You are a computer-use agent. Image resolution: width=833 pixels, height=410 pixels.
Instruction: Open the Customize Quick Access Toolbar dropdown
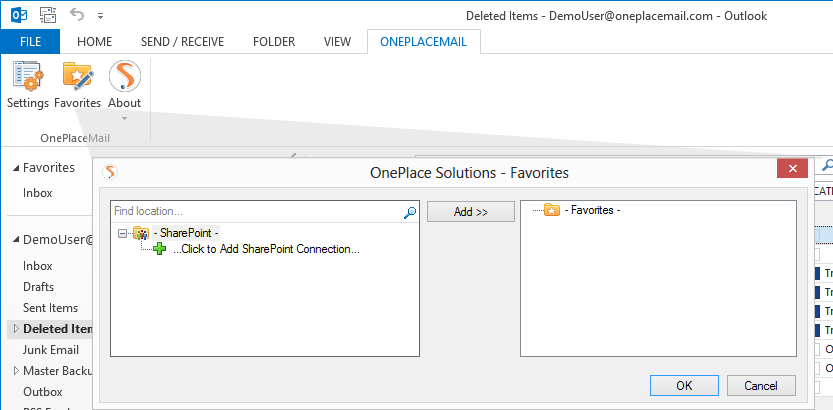click(99, 15)
